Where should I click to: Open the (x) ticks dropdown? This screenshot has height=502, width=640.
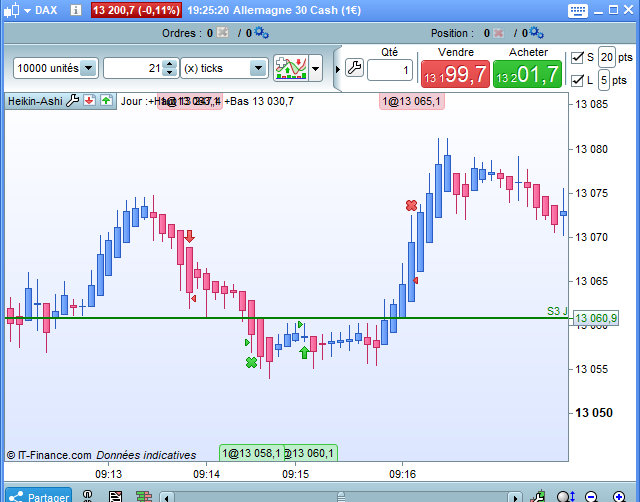point(258,68)
